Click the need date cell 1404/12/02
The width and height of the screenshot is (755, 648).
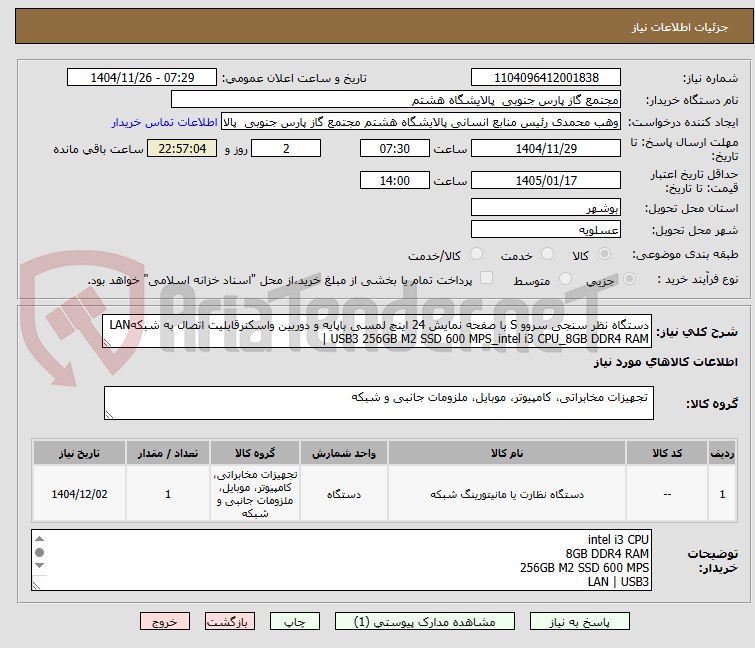79,494
